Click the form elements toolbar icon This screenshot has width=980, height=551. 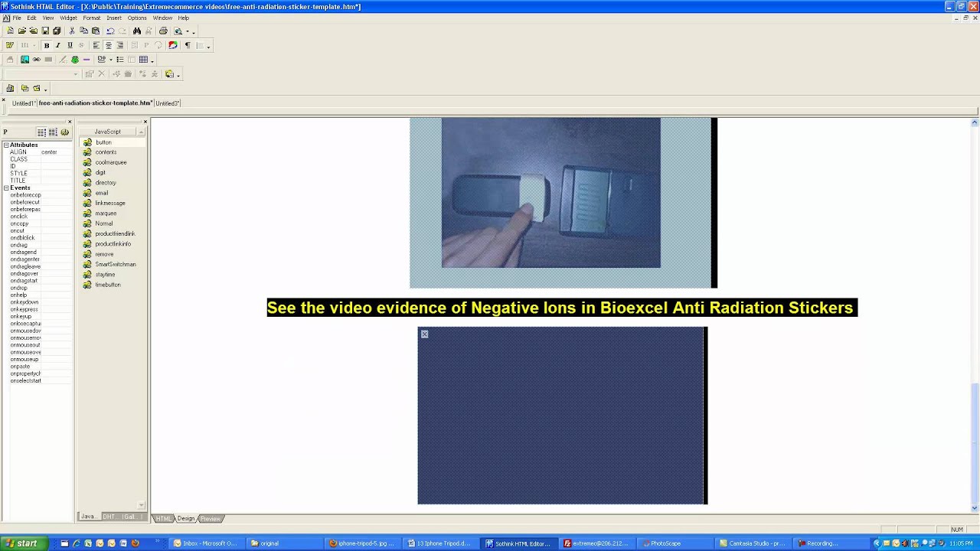[x=102, y=60]
